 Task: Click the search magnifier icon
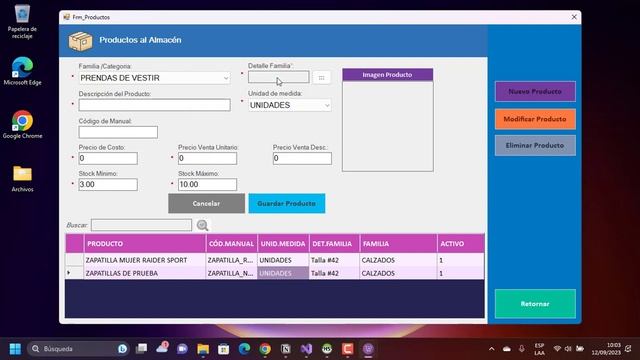202,225
